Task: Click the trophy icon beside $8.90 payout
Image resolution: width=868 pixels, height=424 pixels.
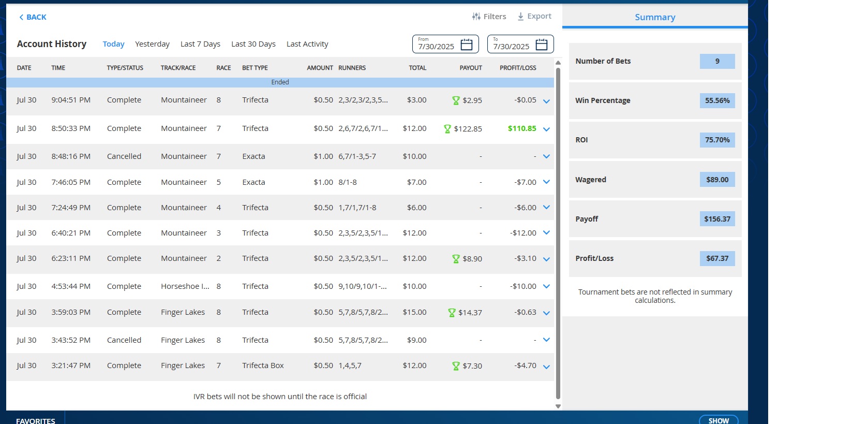Action: click(x=456, y=259)
